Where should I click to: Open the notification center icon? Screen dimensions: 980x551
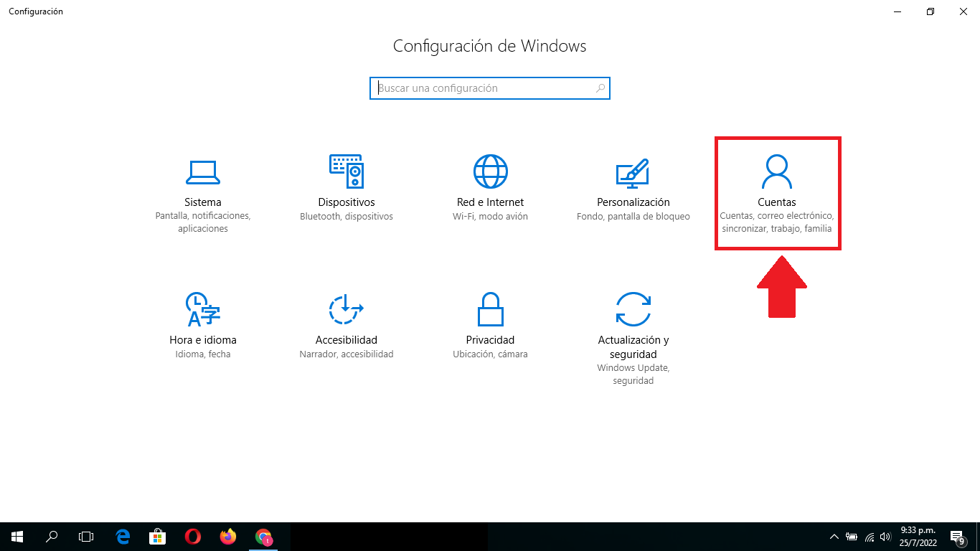[957, 537]
